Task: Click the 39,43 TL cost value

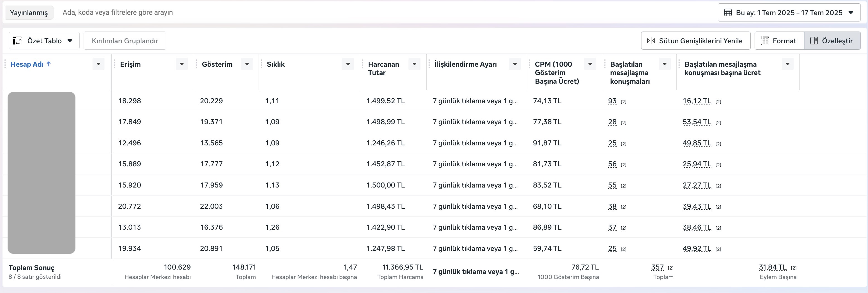Action: click(x=697, y=206)
